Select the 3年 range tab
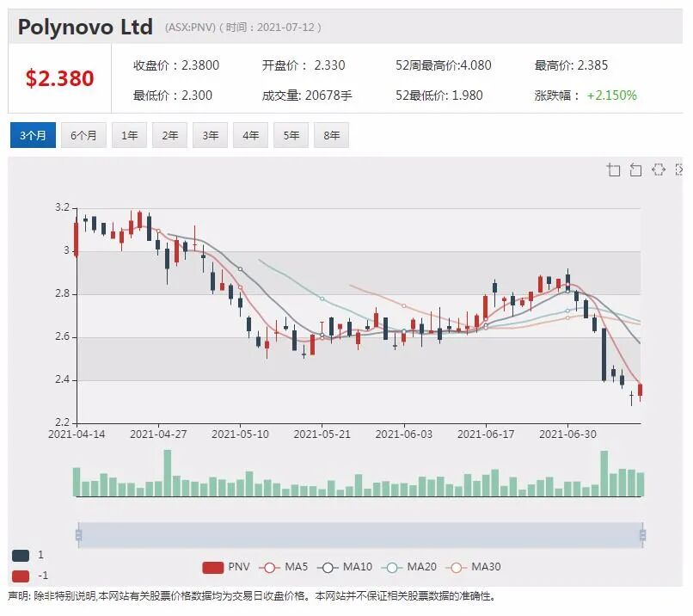The width and height of the screenshot is (693, 616). click(211, 135)
